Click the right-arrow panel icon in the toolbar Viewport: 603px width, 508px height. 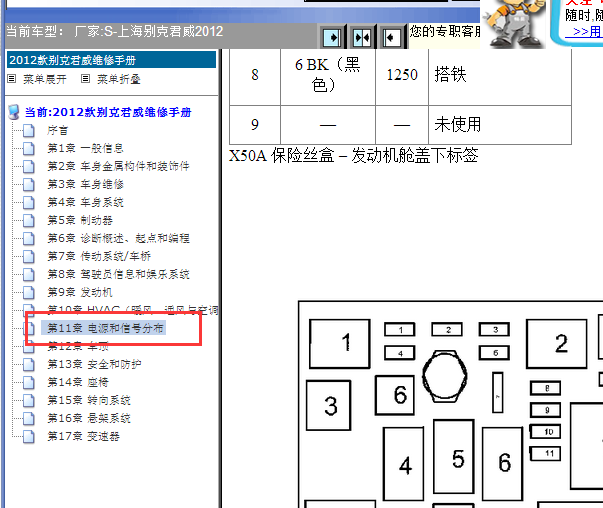tap(332, 37)
